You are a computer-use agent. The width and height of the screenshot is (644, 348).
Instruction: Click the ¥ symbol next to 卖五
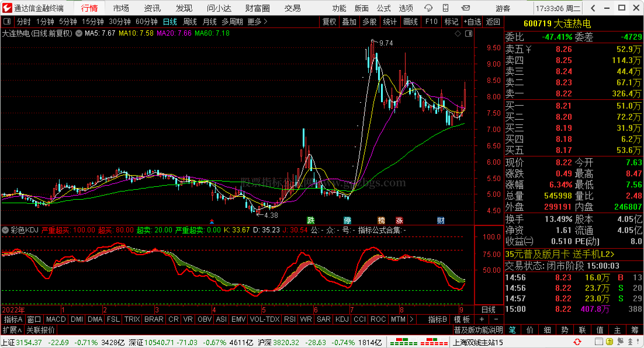[x=528, y=49]
